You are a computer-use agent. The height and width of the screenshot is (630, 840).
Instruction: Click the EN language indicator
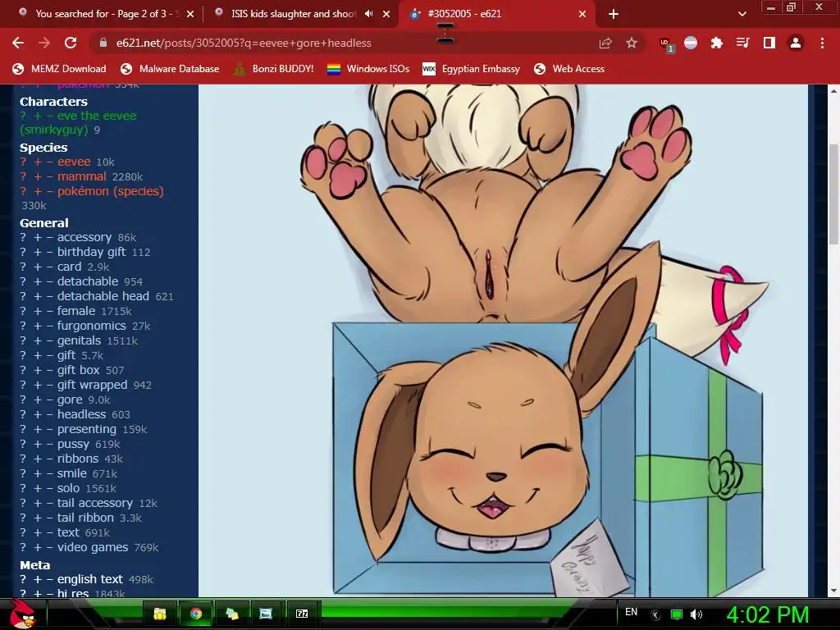point(631,612)
